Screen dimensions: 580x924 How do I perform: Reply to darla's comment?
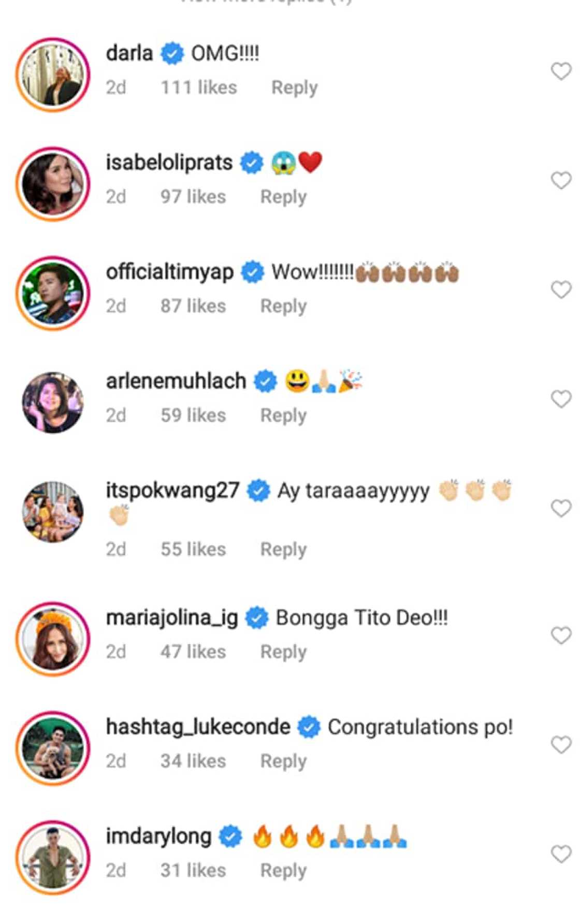click(x=294, y=87)
